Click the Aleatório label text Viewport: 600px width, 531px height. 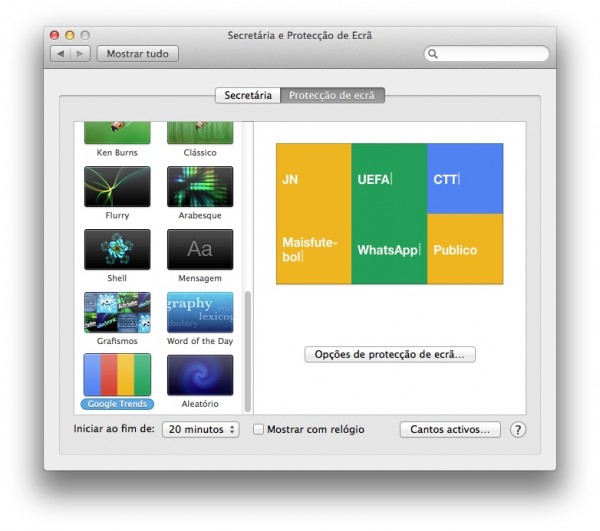pyautogui.click(x=200, y=404)
